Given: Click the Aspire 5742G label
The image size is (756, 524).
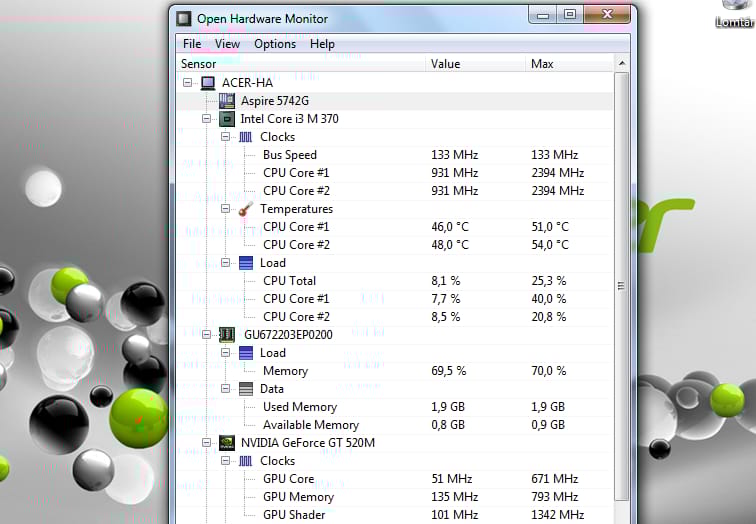Looking at the screenshot, I should (x=275, y=101).
